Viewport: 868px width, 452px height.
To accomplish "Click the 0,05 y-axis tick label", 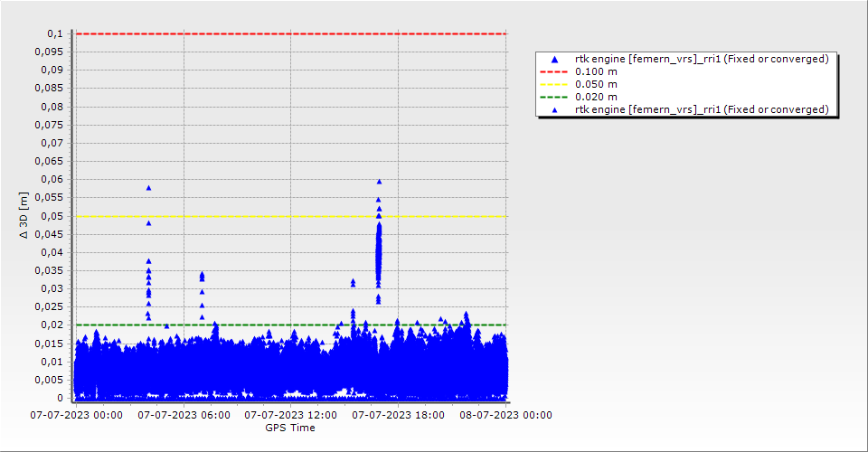I will [x=52, y=216].
